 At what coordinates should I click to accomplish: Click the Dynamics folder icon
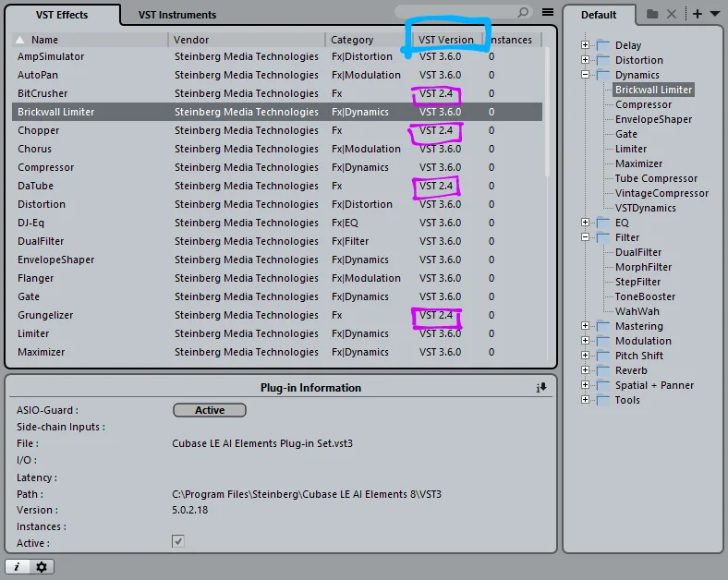pyautogui.click(x=603, y=75)
